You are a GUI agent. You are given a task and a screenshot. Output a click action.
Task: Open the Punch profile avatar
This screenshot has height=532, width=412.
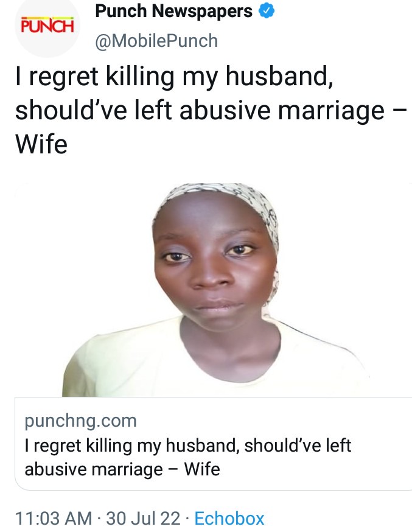tap(47, 26)
